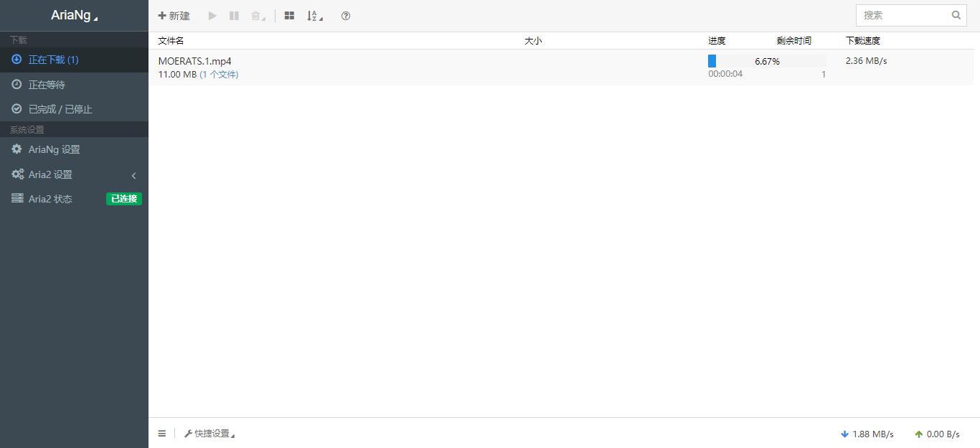Expand the Aria2 设置 submenu chevron
The image size is (980, 448).
(133, 175)
